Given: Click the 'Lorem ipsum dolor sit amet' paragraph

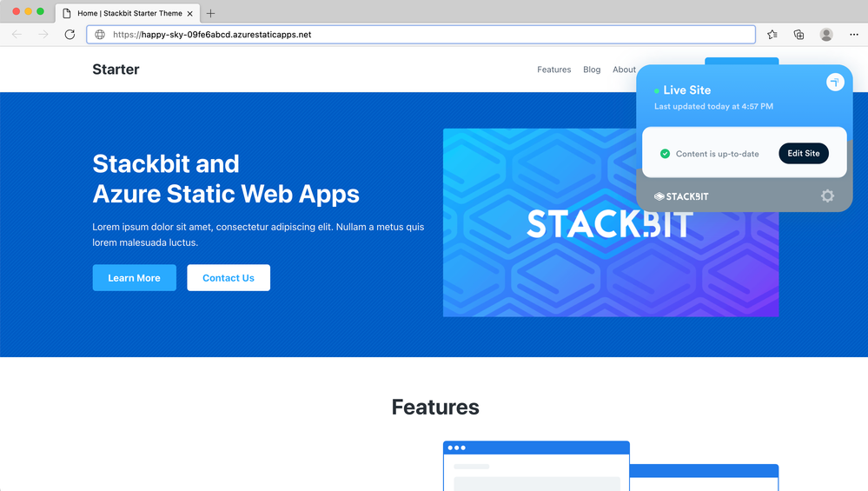Looking at the screenshot, I should tap(258, 235).
